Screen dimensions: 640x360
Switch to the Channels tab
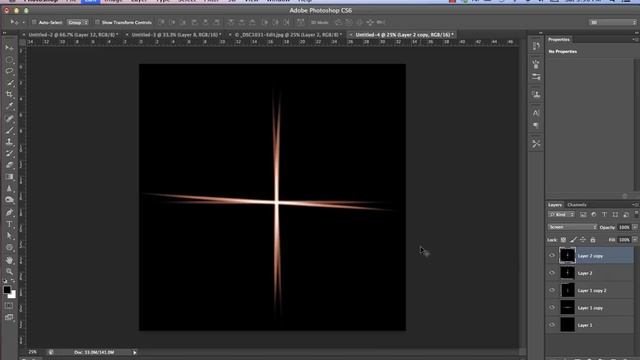[577, 204]
